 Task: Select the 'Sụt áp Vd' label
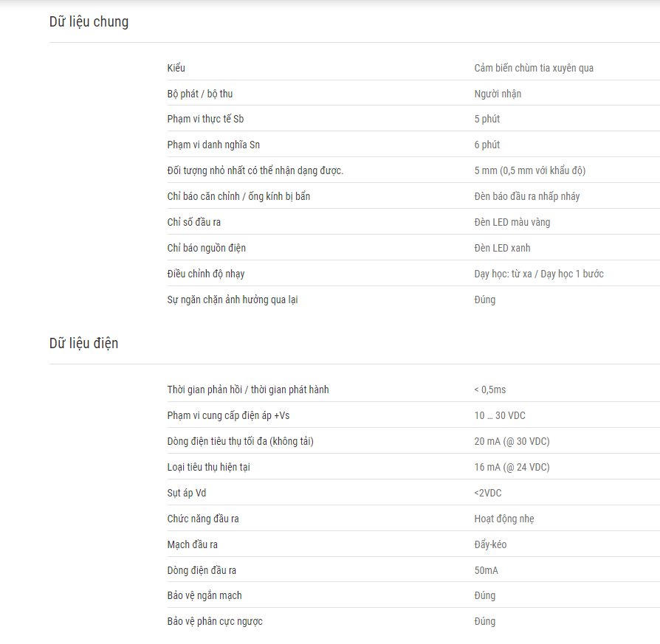point(187,493)
